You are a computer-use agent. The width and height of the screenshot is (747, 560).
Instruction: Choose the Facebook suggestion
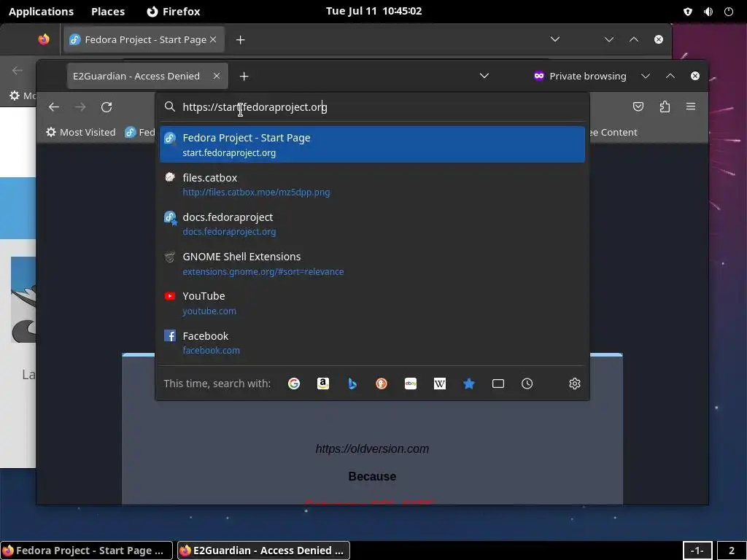pyautogui.click(x=372, y=343)
